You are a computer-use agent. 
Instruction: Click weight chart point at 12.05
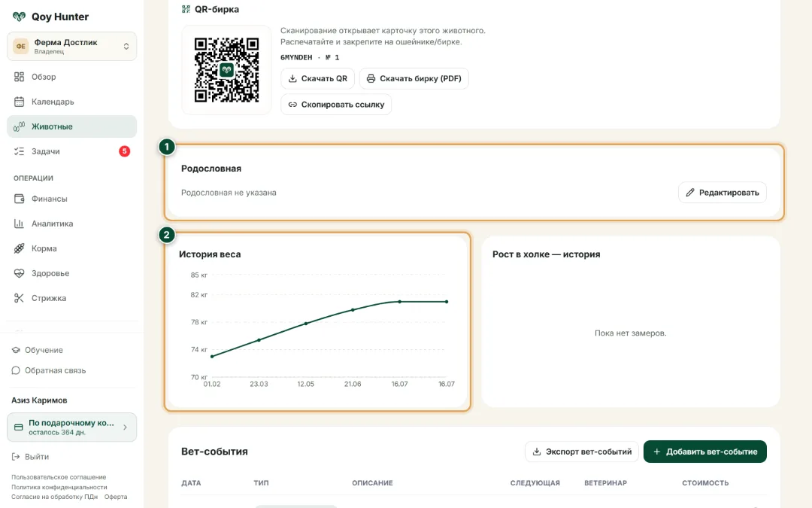pos(306,324)
